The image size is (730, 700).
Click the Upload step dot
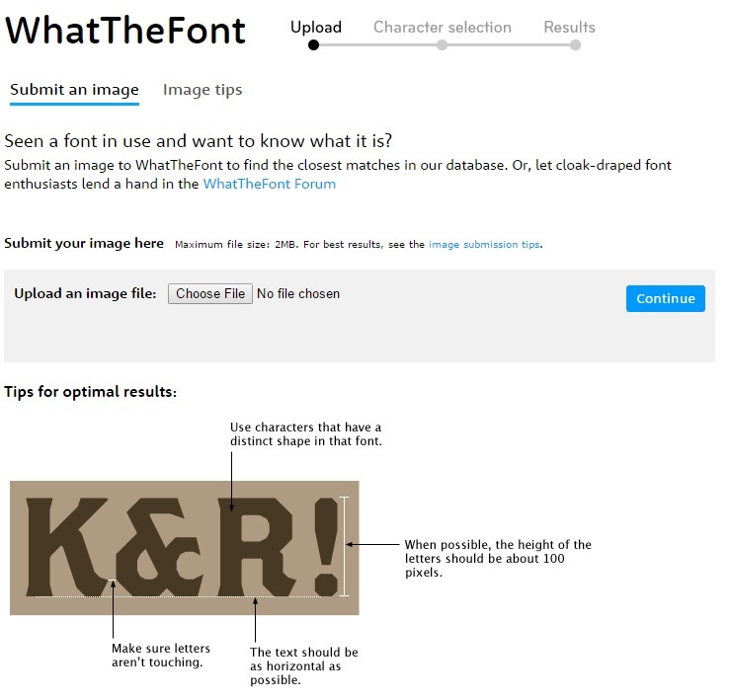(x=314, y=45)
